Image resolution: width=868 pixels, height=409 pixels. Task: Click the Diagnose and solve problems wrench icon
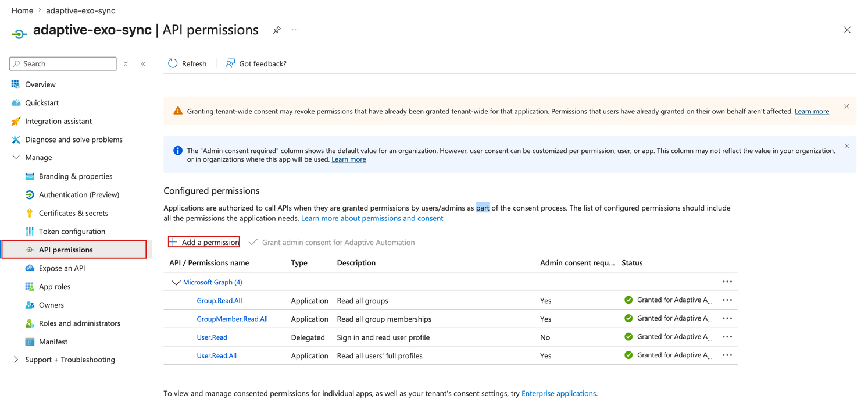[16, 140]
